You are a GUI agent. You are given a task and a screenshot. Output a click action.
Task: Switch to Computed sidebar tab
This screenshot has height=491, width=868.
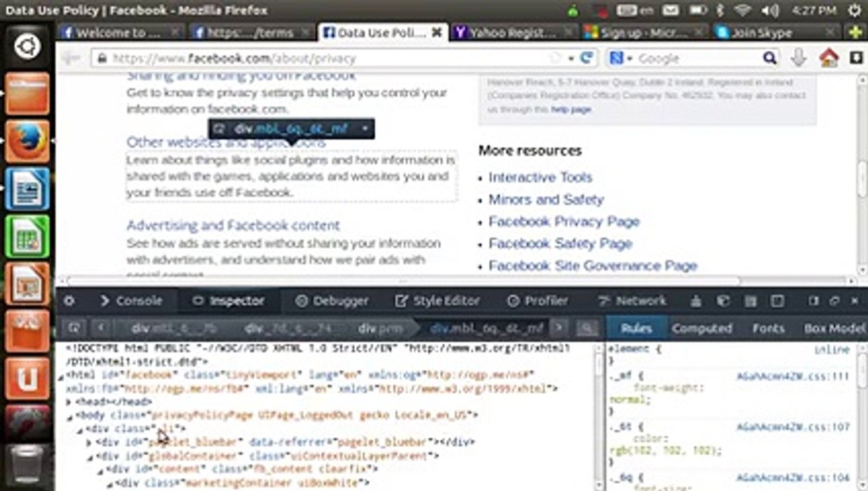pos(701,329)
